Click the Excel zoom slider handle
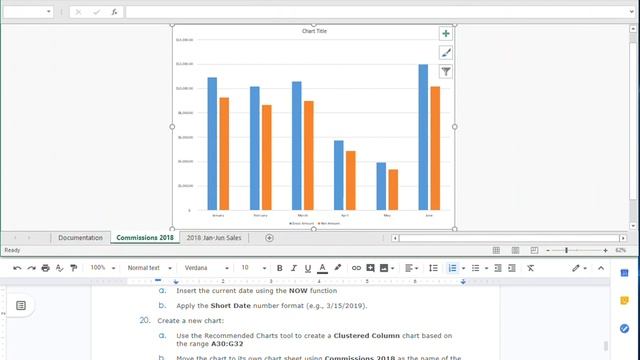Viewport: 640px width, 360px height. 567,250
